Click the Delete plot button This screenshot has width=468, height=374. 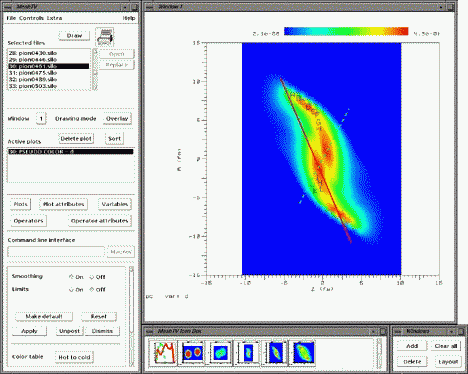pos(76,138)
